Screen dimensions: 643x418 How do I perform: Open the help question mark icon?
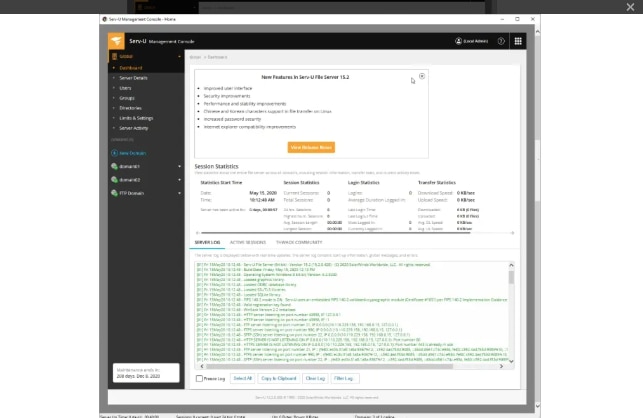501,41
